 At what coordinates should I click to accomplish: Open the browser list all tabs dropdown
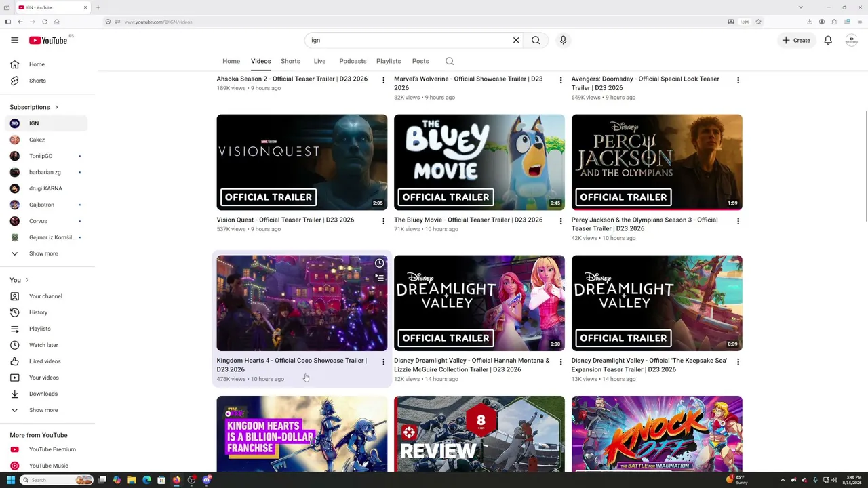tap(801, 7)
